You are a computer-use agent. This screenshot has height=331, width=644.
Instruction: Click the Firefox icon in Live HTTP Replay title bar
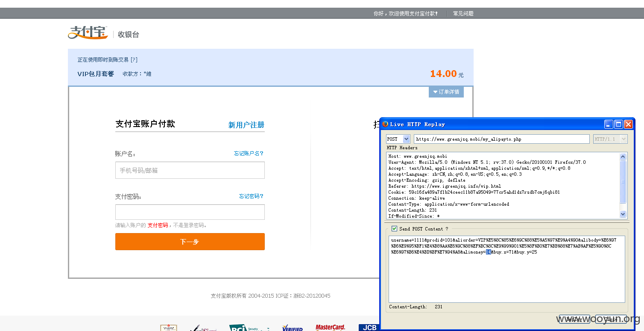click(385, 124)
